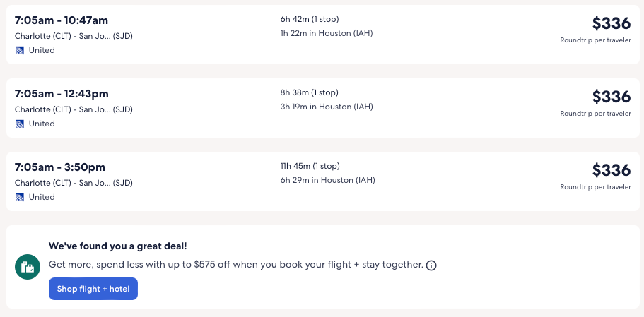Select the 7:05am - 12:43pm flight

[62, 94]
